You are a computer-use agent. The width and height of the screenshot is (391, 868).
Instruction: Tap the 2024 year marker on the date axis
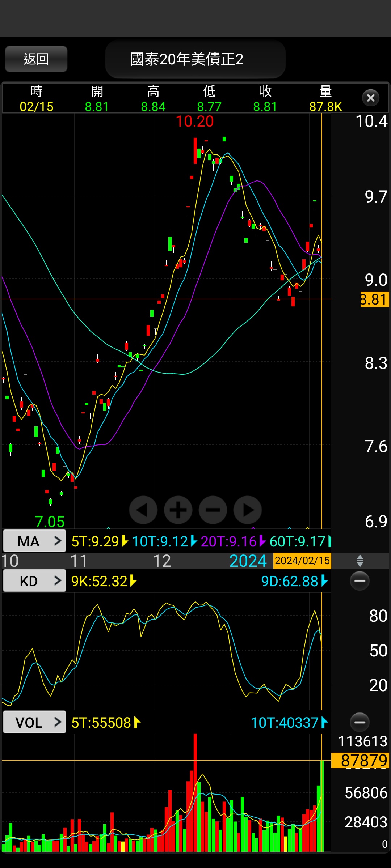[248, 561]
